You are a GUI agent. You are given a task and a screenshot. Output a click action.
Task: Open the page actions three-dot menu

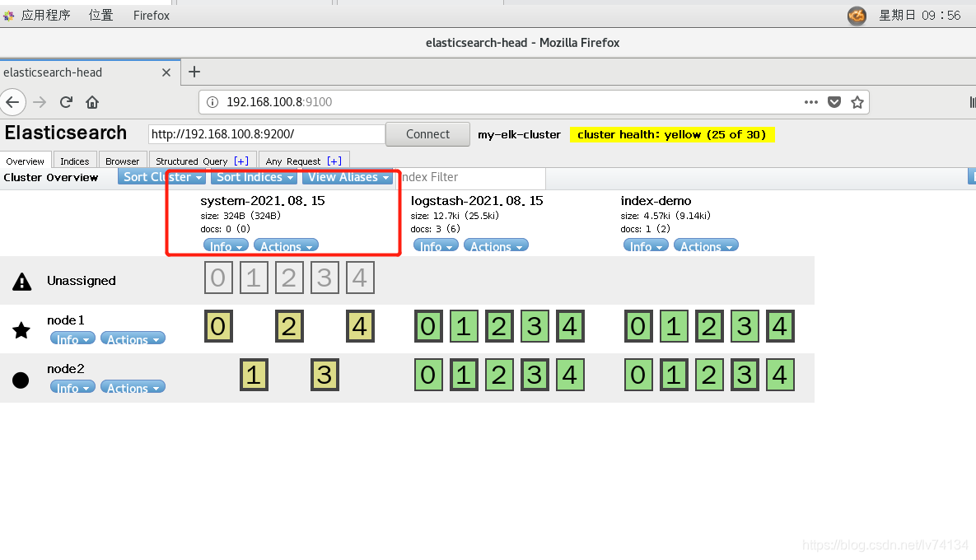coord(810,102)
